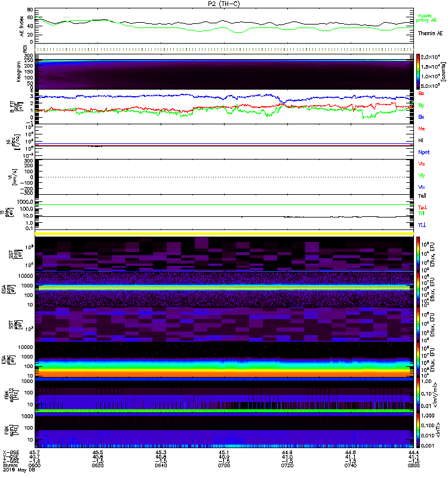448x478 pixels.
Task: Click inside the Keogram spectrogram panel
Action: [x=224, y=72]
